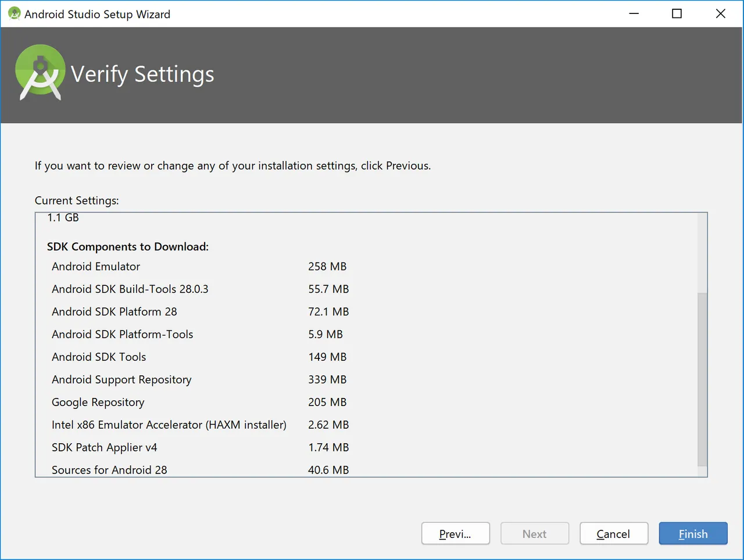The width and height of the screenshot is (744, 560).
Task: Minimize the Setup Wizard window
Action: click(634, 13)
